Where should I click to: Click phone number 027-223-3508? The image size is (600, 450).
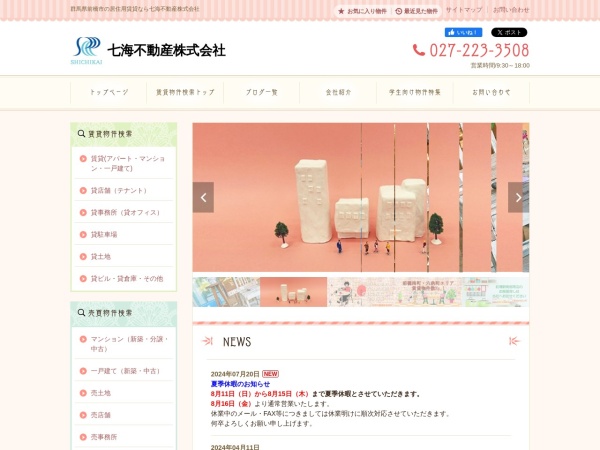point(479,50)
